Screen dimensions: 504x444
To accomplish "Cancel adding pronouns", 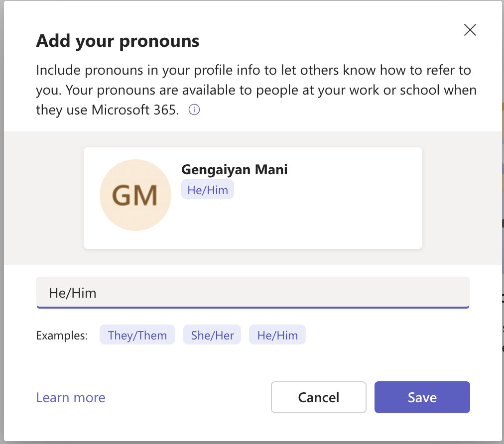I will [319, 397].
